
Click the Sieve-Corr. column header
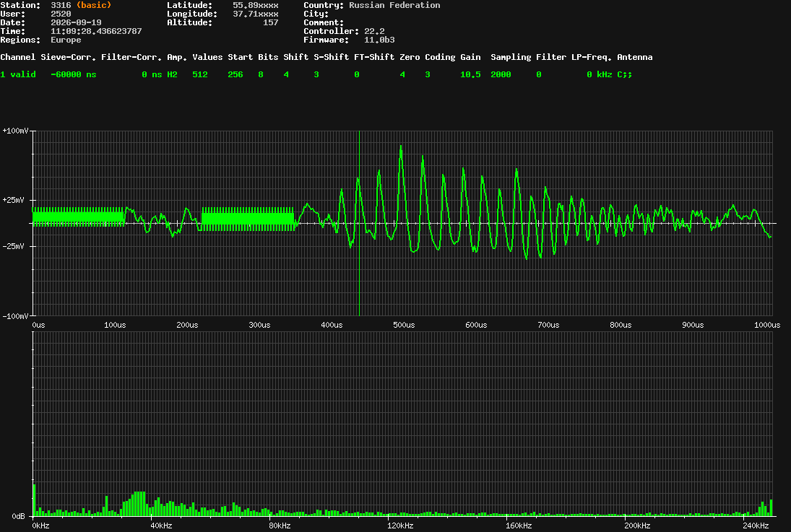click(x=68, y=57)
